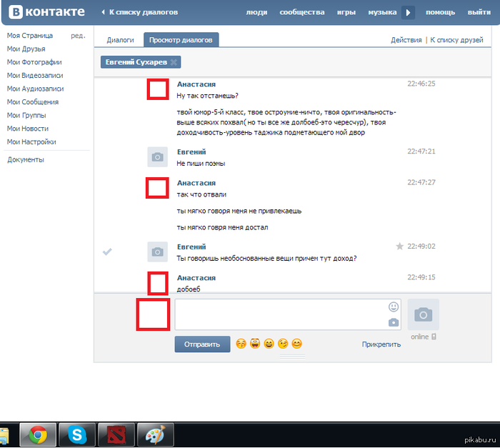This screenshot has width=500, height=448.
Task: Click the VKontakte logo
Action: point(46,12)
